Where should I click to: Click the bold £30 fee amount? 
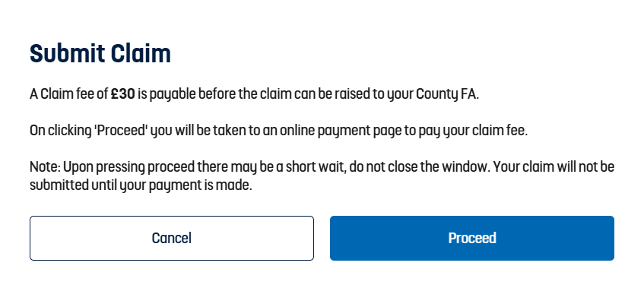point(123,94)
